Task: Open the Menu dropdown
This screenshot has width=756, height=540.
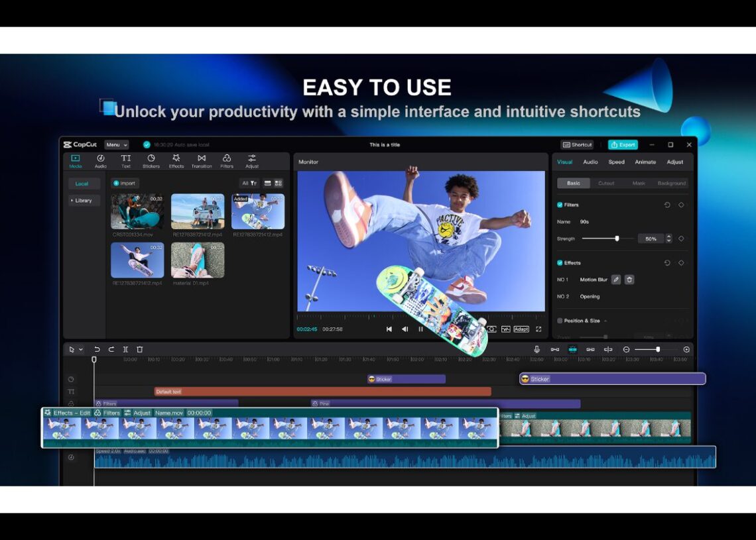Action: (117, 144)
